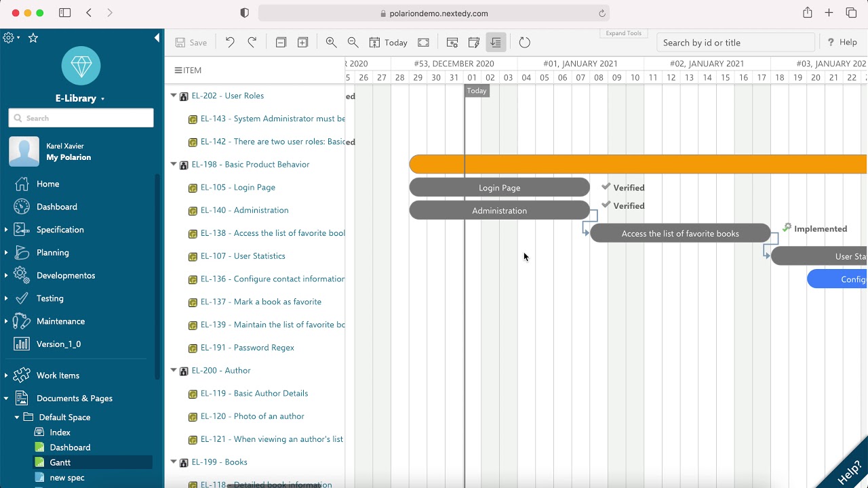The image size is (868, 488).
Task: Click Safari share icon
Action: (x=807, y=13)
